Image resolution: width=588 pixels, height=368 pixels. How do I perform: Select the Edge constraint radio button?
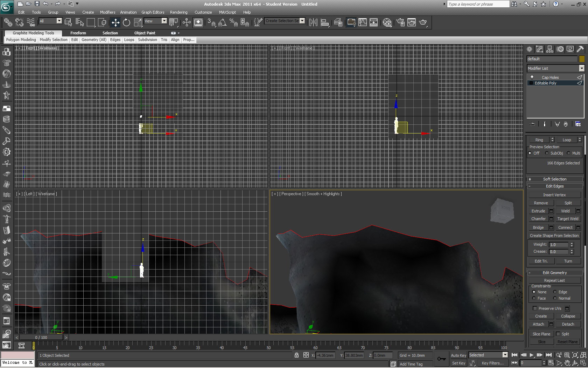555,292
